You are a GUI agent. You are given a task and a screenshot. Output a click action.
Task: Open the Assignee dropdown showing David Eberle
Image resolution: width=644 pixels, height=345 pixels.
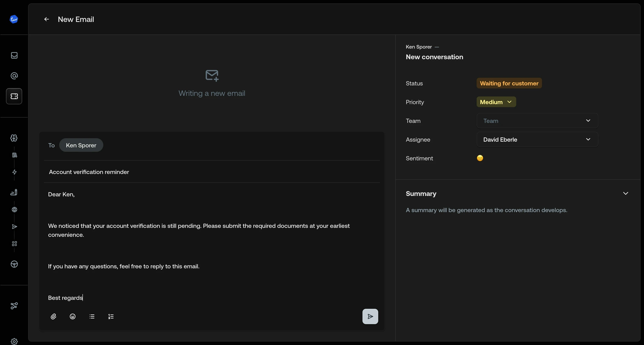pyautogui.click(x=537, y=139)
